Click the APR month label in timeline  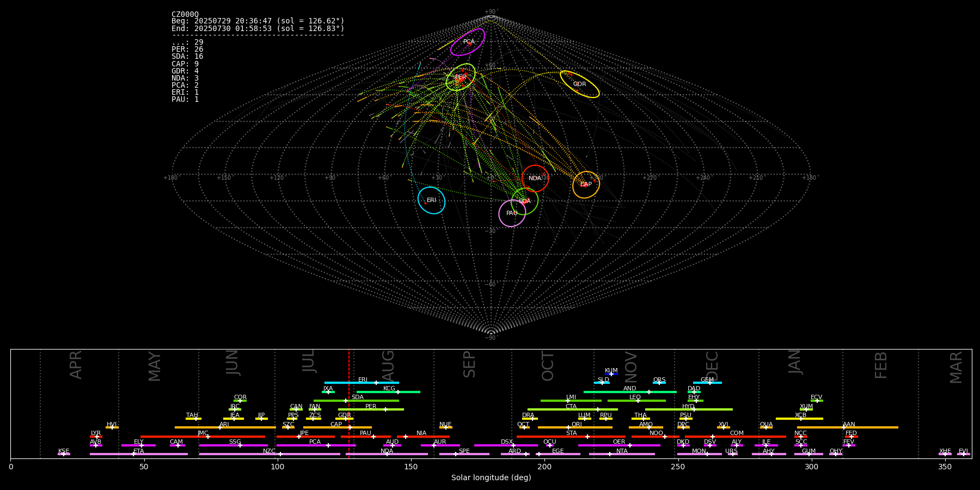(76, 365)
